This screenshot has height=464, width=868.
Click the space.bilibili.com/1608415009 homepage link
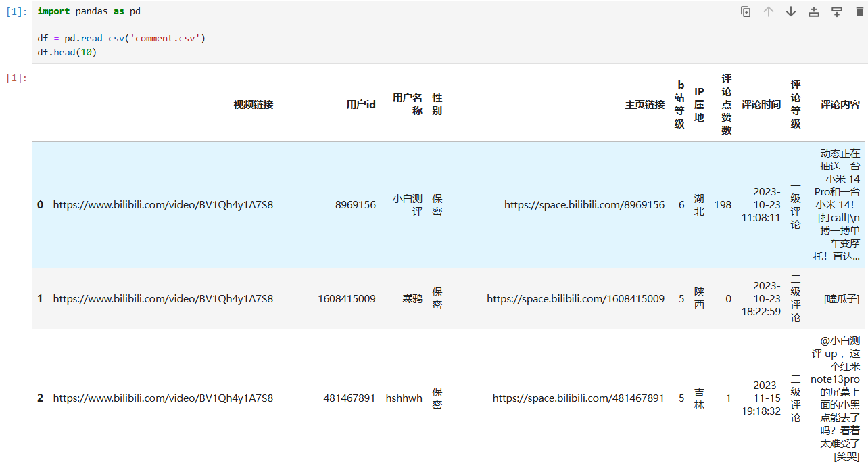[575, 298]
